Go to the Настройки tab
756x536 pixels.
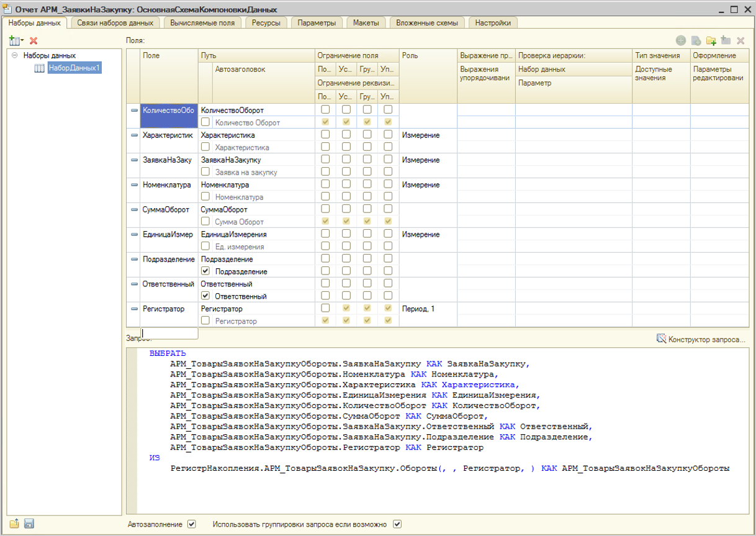[493, 23]
